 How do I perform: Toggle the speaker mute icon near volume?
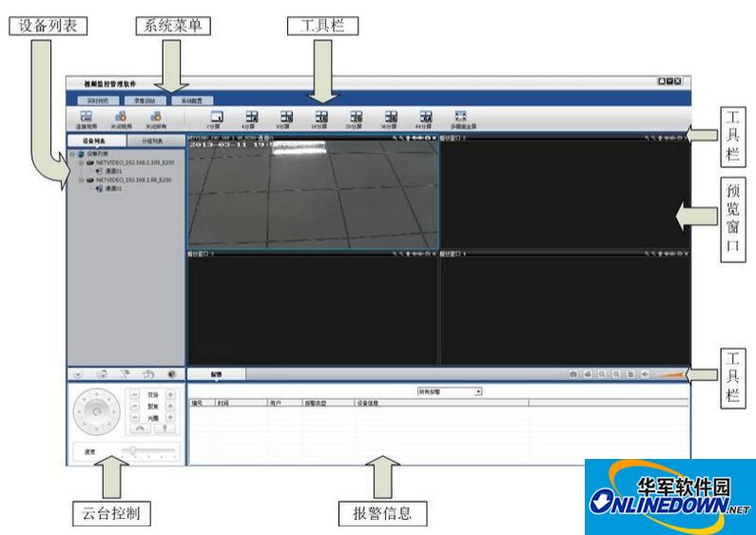pyautogui.click(x=646, y=375)
